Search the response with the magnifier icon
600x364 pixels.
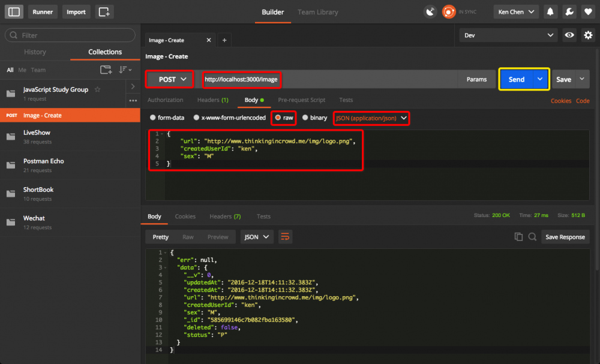pos(532,236)
